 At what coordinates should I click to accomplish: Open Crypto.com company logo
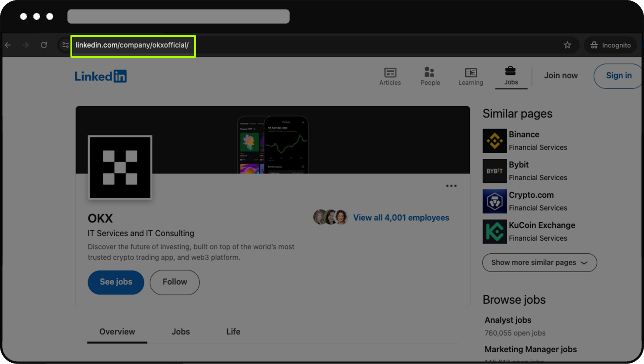[x=494, y=201]
